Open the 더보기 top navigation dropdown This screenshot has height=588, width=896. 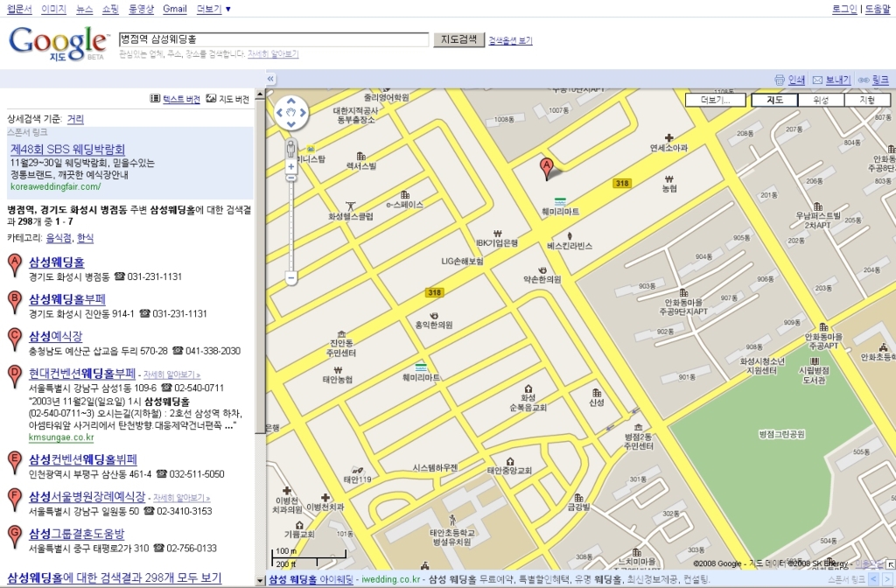point(213,9)
